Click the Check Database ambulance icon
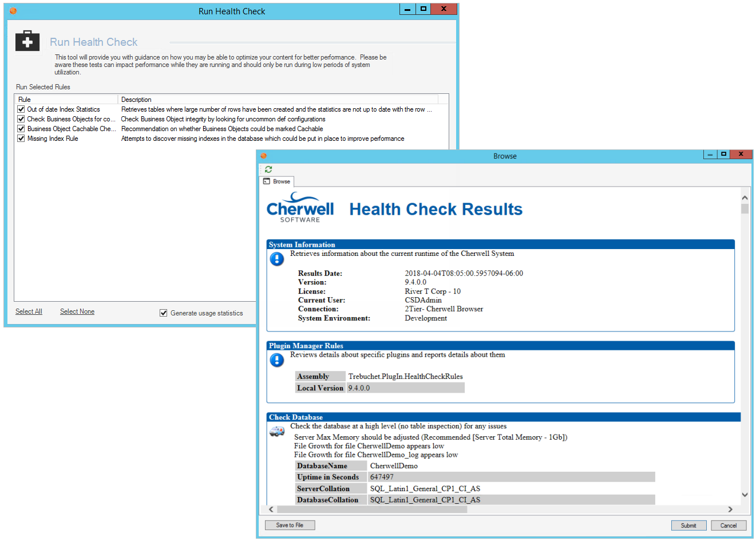 (277, 431)
